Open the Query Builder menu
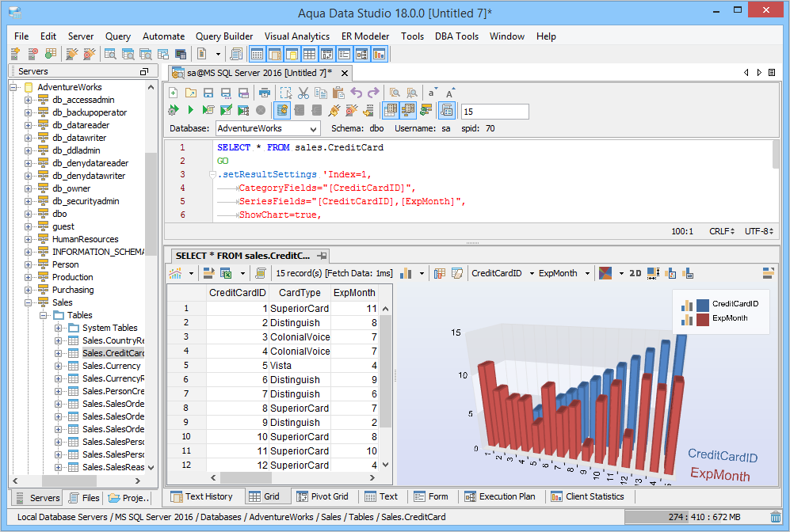790x532 pixels. tap(224, 36)
